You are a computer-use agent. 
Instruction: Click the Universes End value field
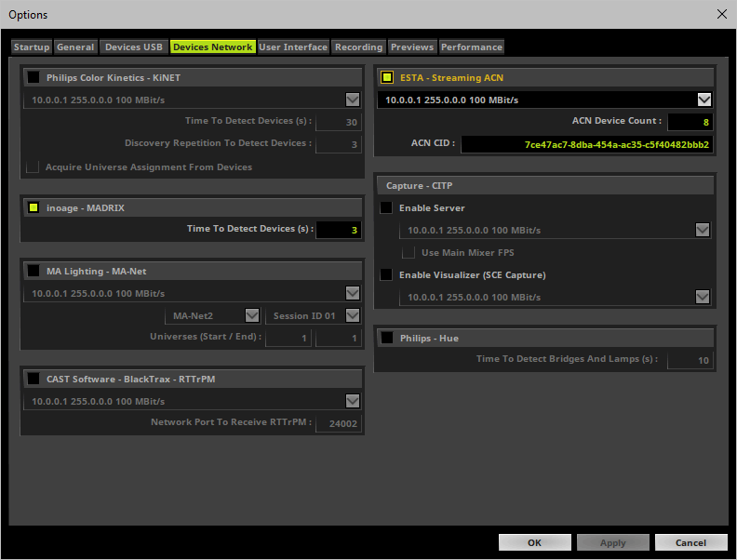(339, 338)
